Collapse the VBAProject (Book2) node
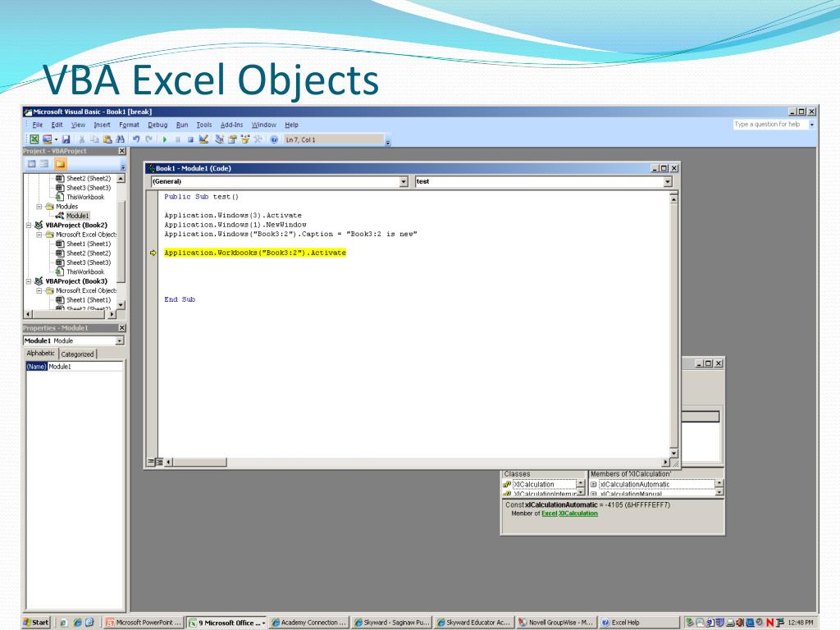Viewport: 840px width, 630px height. pyautogui.click(x=29, y=225)
